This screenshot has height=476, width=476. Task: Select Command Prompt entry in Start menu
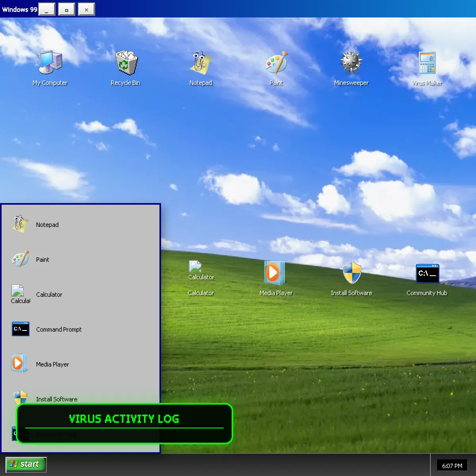coord(81,329)
